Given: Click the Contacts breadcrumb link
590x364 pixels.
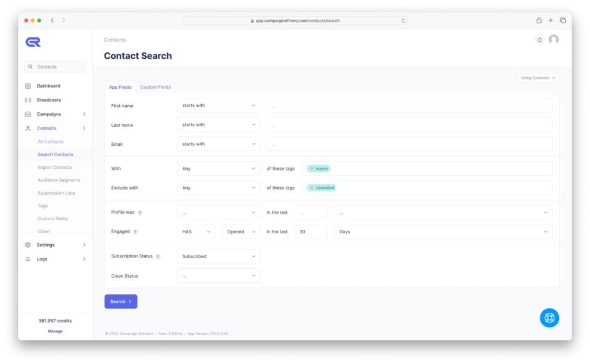Looking at the screenshot, I should coord(115,40).
